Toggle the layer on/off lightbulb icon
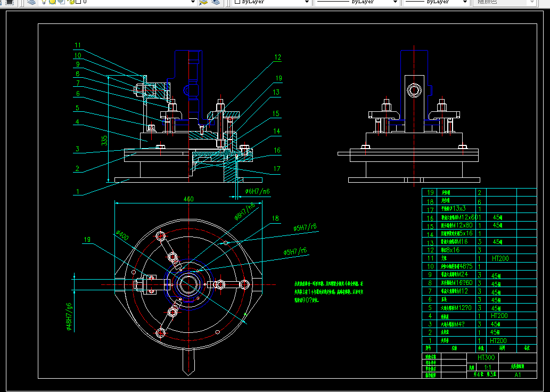This screenshot has width=550, height=392. click(44, 2)
